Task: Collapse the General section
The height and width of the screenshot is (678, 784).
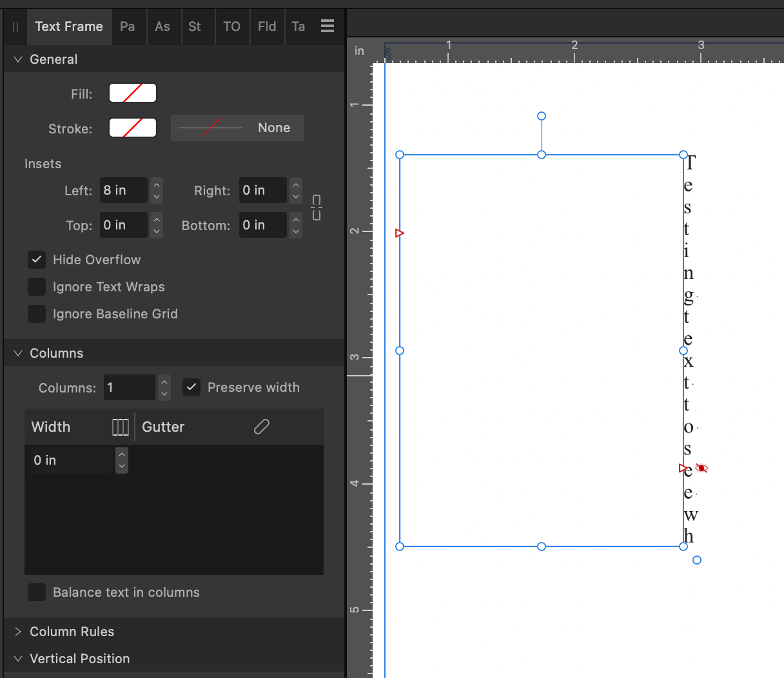Action: coord(17,59)
